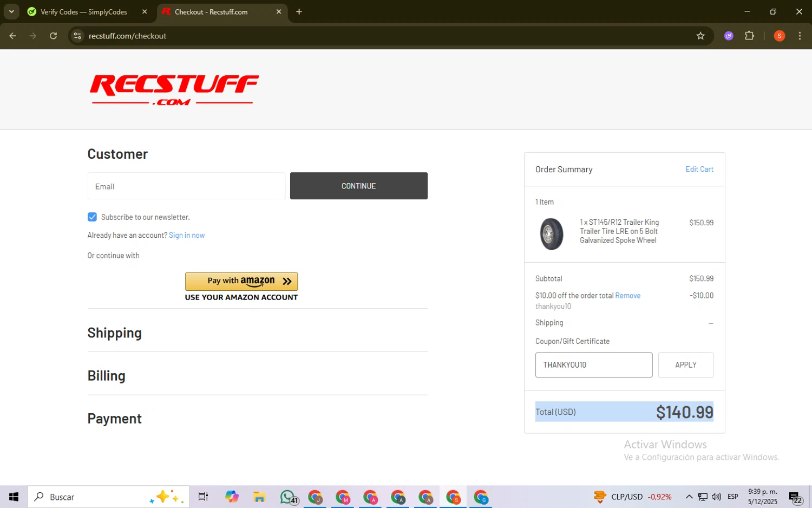The height and width of the screenshot is (508, 812).
Task: Uncheck Subscribe to our newsletter
Action: (x=92, y=217)
